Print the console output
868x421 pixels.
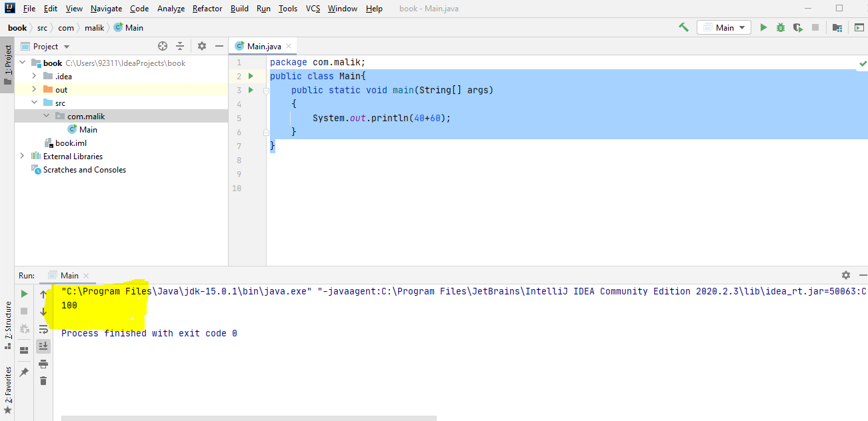point(43,364)
